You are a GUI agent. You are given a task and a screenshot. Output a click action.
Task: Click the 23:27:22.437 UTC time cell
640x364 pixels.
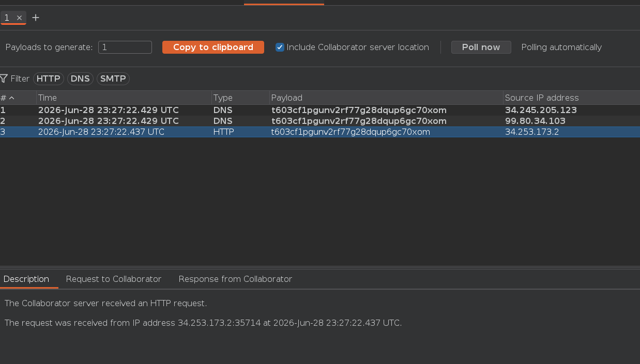coord(124,132)
